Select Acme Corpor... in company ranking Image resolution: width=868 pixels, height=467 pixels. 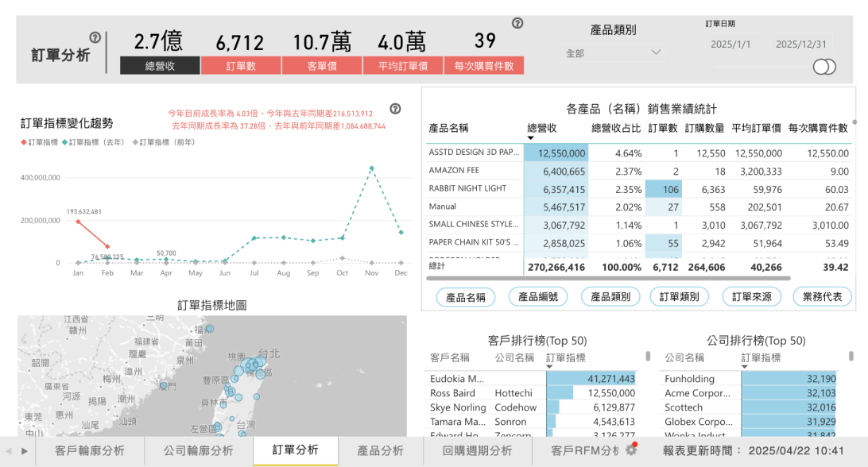[750, 393]
